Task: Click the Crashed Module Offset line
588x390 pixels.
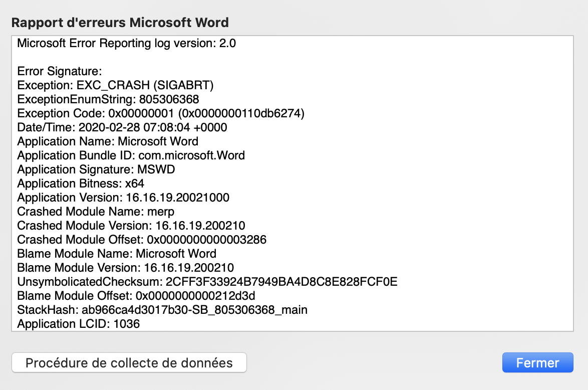Action: click(x=142, y=240)
